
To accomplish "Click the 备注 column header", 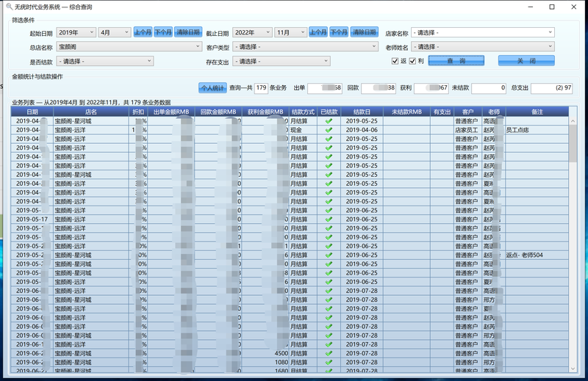I will click(537, 112).
